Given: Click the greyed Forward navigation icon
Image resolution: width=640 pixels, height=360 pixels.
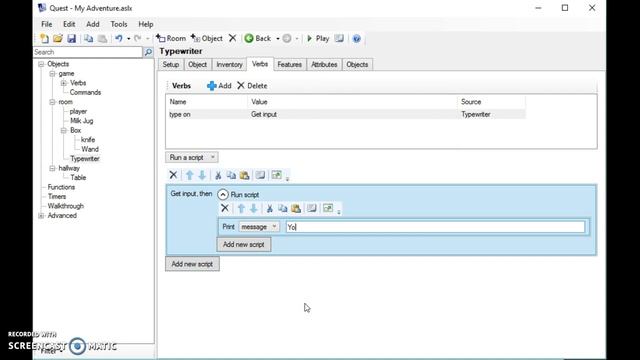Looking at the screenshot, I should (x=287, y=38).
